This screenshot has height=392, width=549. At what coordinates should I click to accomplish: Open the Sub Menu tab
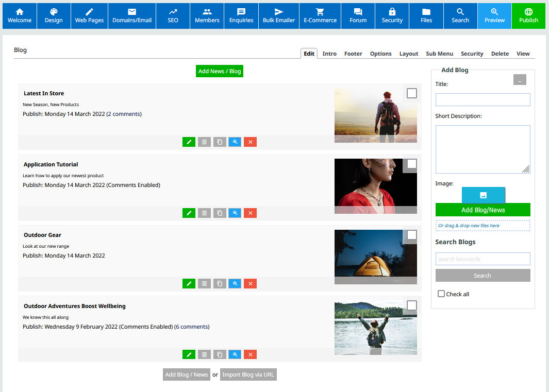[439, 54]
